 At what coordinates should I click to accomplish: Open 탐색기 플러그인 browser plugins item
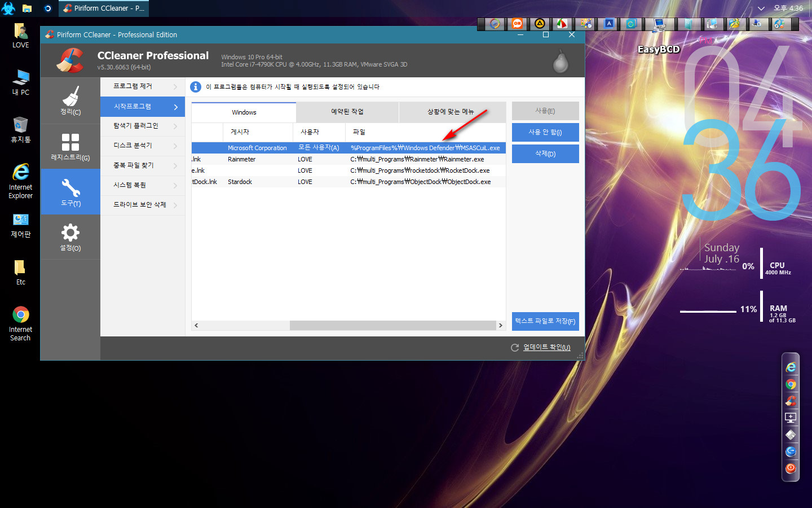point(143,126)
